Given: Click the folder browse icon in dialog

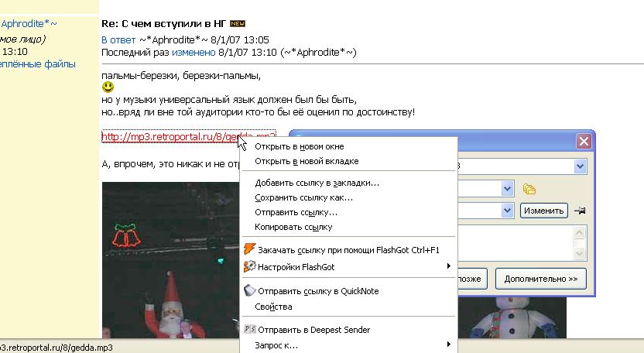Looking at the screenshot, I should [x=529, y=189].
